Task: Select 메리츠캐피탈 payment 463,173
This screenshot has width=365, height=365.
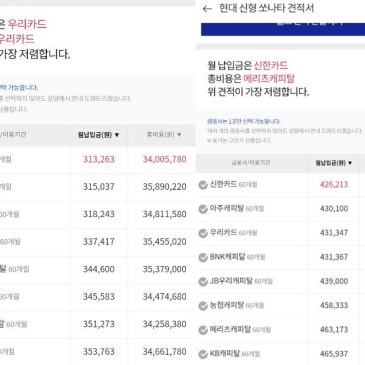Action: tap(334, 330)
